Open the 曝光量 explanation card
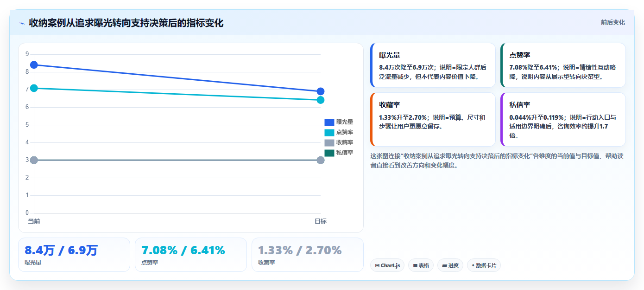The height and width of the screenshot is (290, 644). [433, 65]
